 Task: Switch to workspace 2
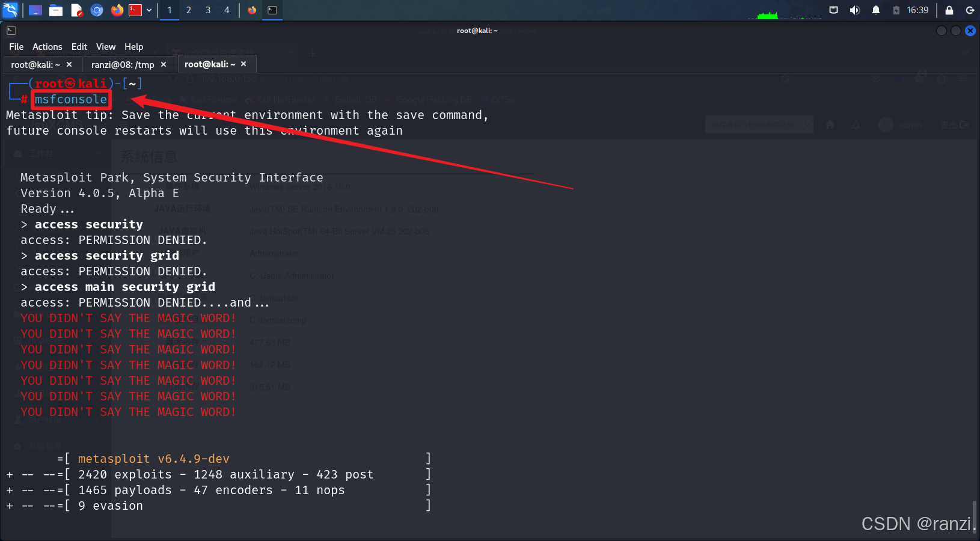point(189,10)
